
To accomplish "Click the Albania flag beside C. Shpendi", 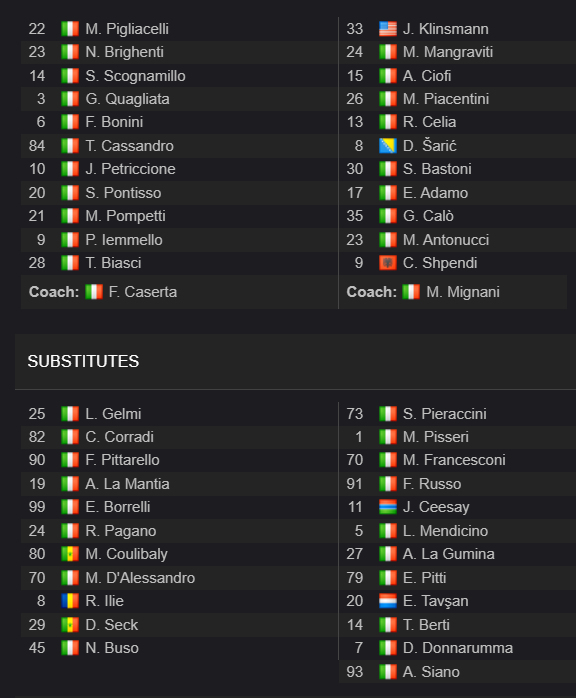I will point(388,263).
